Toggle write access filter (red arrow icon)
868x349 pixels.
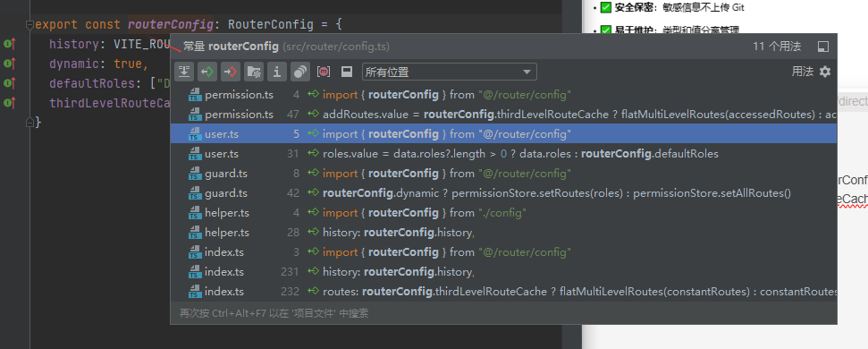coord(231,72)
